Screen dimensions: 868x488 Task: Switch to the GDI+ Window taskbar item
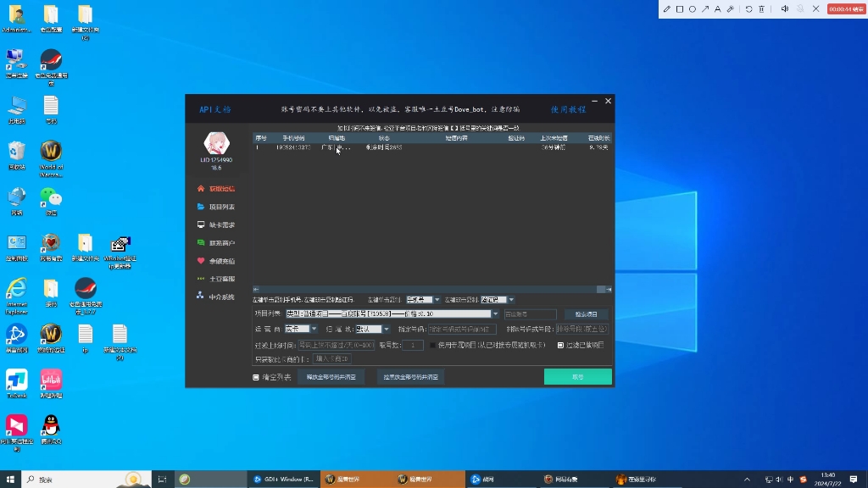[x=283, y=480]
